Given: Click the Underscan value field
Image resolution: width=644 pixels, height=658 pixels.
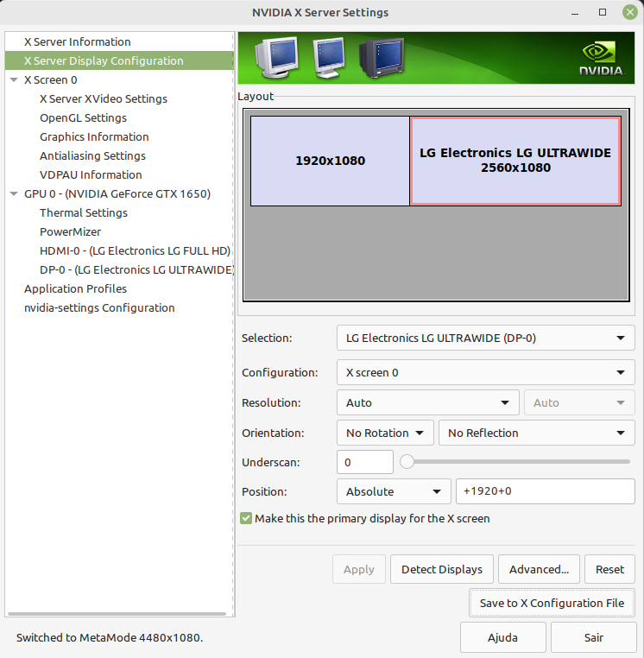Looking at the screenshot, I should [365, 462].
